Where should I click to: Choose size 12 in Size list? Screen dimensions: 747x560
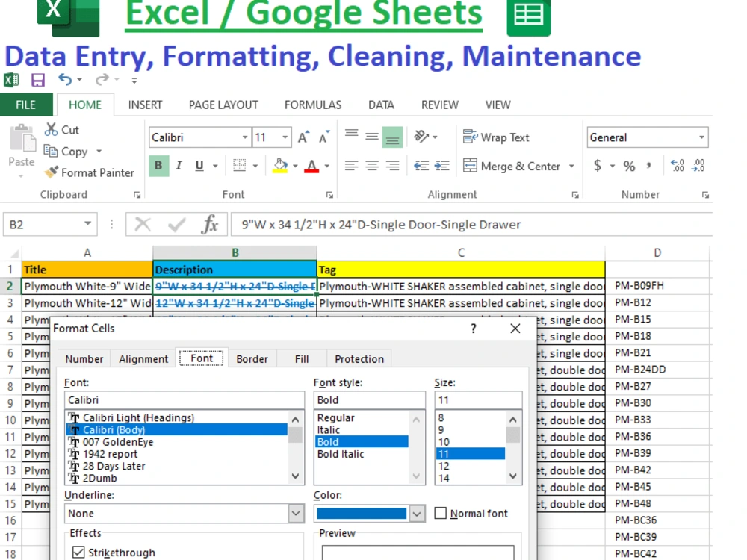click(444, 466)
